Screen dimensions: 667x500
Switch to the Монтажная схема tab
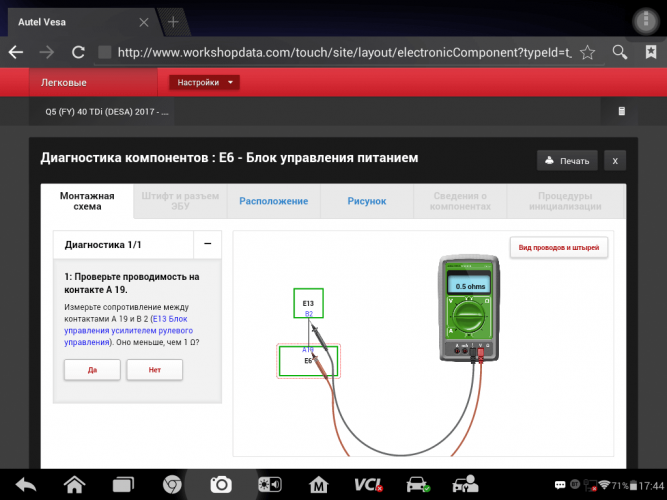(87, 201)
